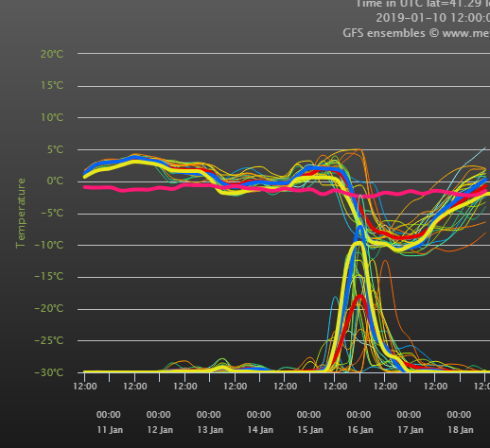Select the 10°C y-axis label

pyautogui.click(x=52, y=117)
